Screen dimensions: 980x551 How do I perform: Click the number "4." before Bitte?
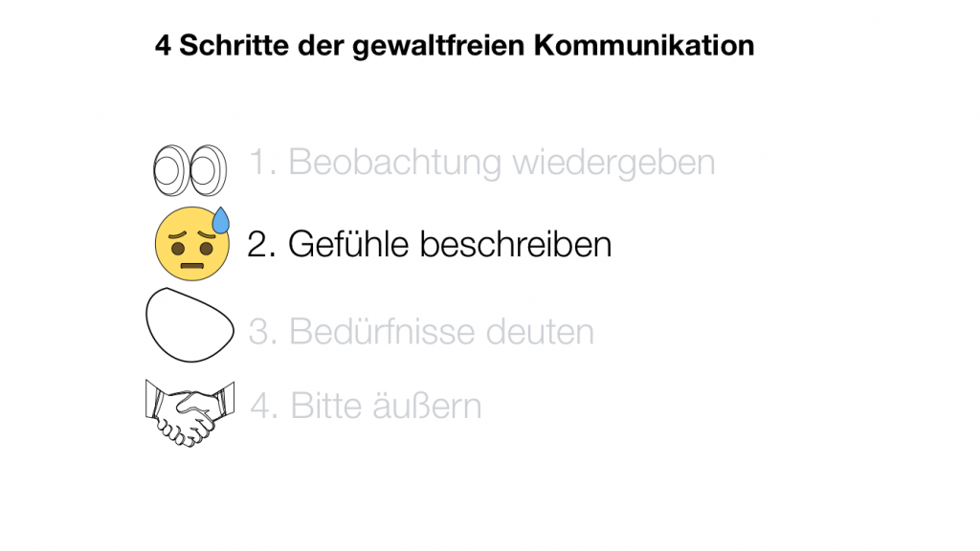(264, 407)
